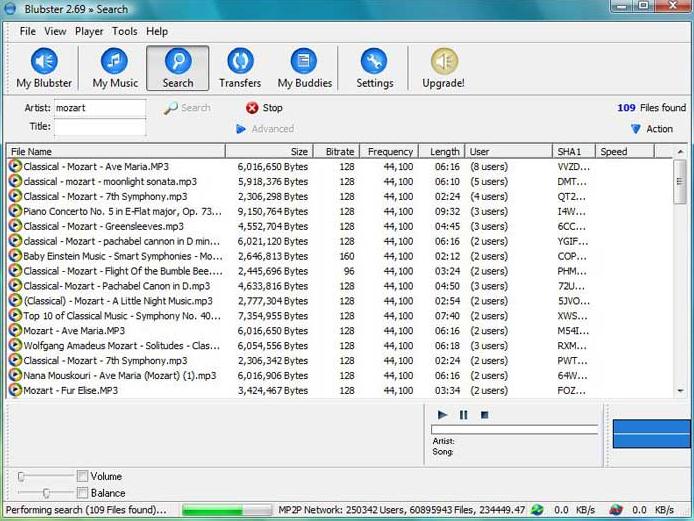Sort by User column header

[x=509, y=151]
